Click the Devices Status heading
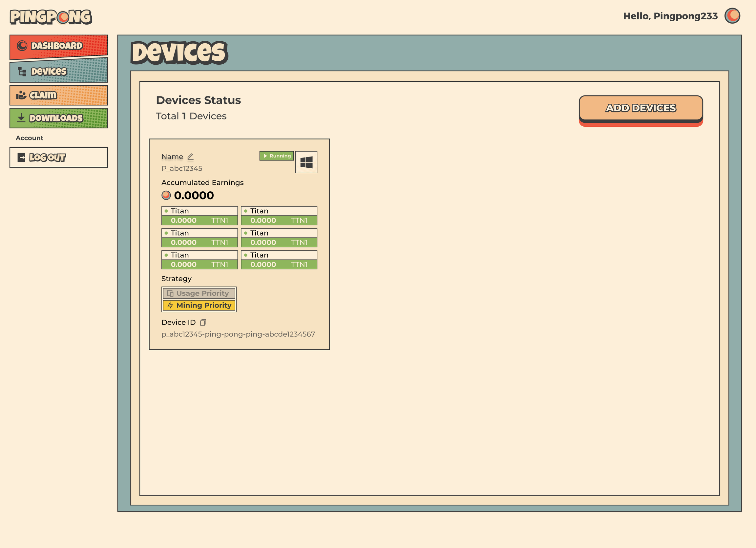756x548 pixels. 198,100
